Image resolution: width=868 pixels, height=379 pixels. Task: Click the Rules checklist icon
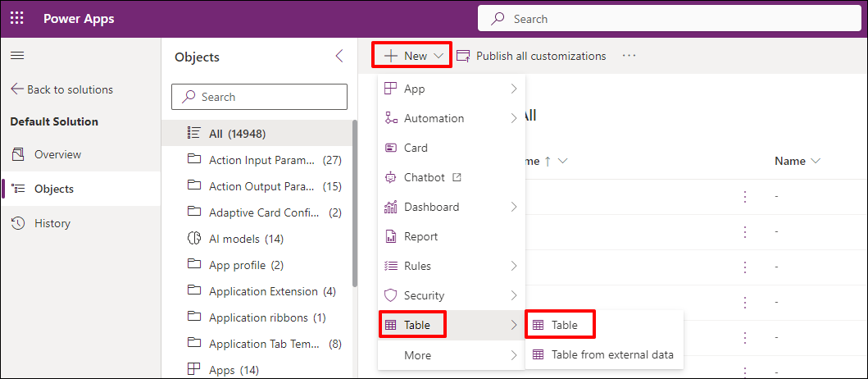pos(391,266)
